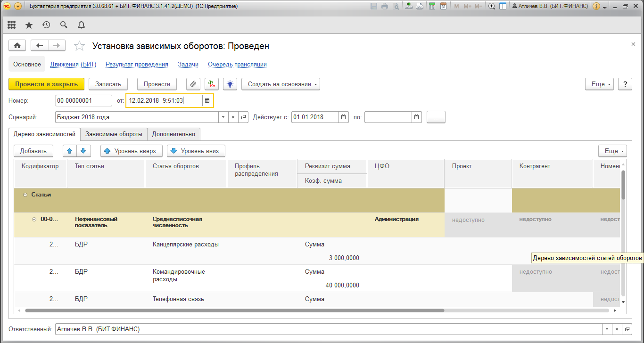Switch to Зависимые обороты tab
This screenshot has height=343, width=644.
(x=114, y=134)
